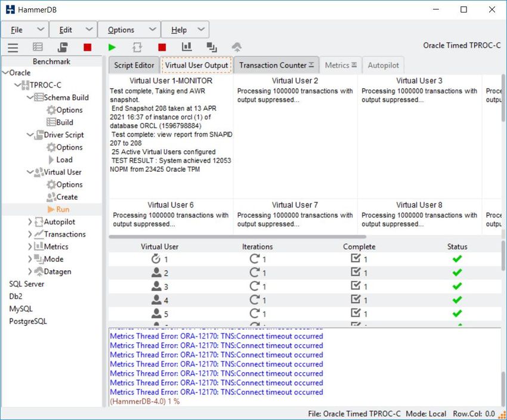Click the Iterations icon for Virtual User 3
507x420 pixels.
click(x=255, y=286)
